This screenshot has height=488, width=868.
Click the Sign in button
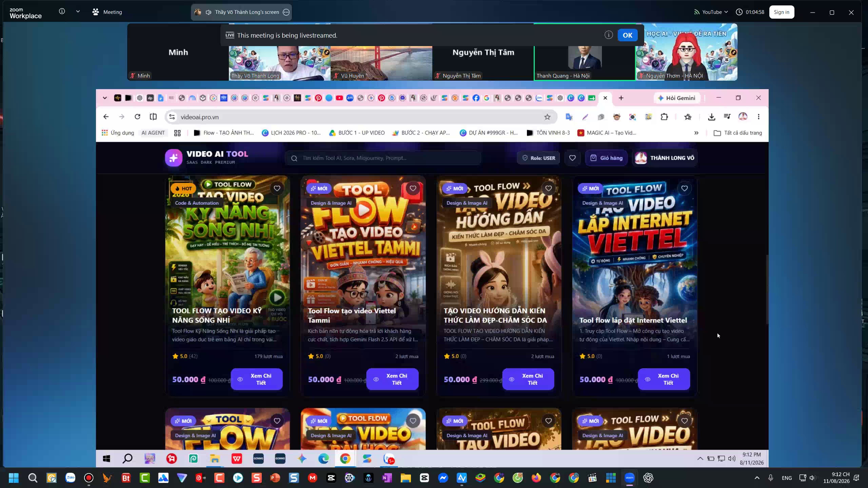tap(782, 12)
